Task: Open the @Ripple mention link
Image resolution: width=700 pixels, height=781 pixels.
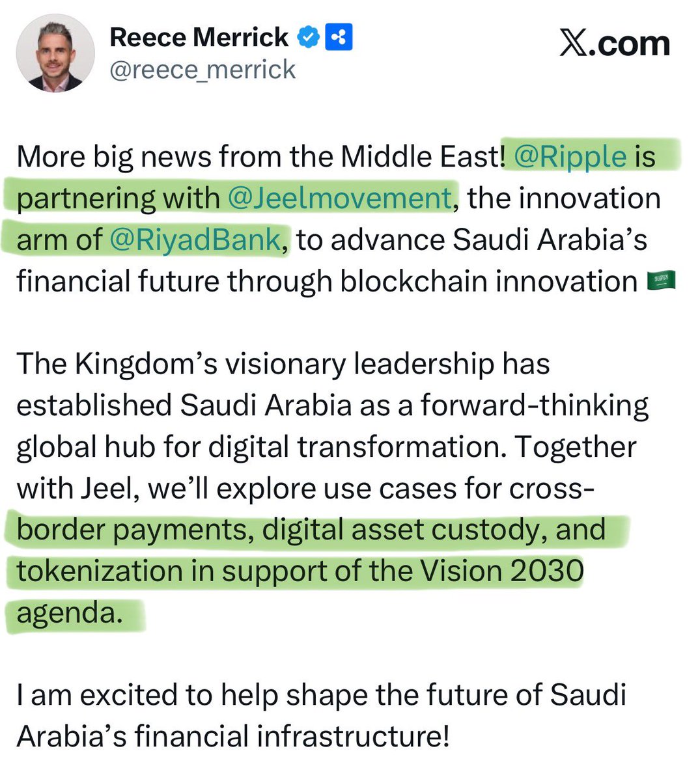Action: 570,157
